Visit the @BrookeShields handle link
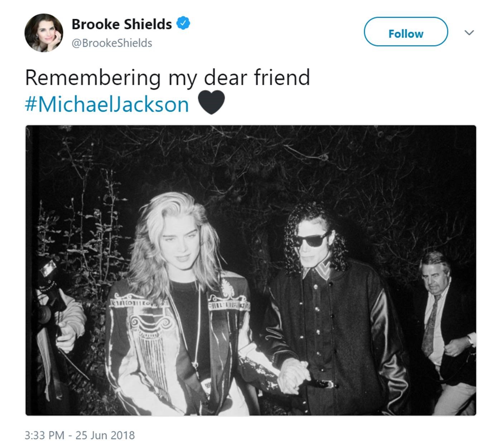This screenshot has height=448, width=493. tap(112, 43)
